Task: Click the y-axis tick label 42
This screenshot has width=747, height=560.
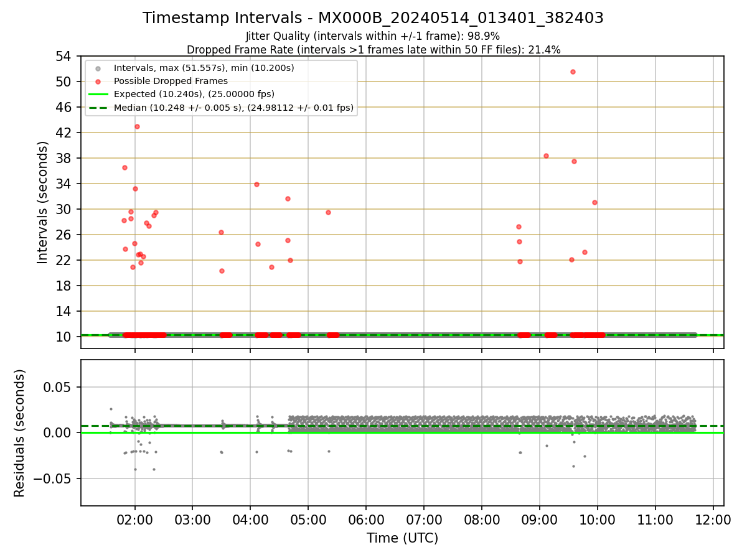Action: [x=65, y=133]
